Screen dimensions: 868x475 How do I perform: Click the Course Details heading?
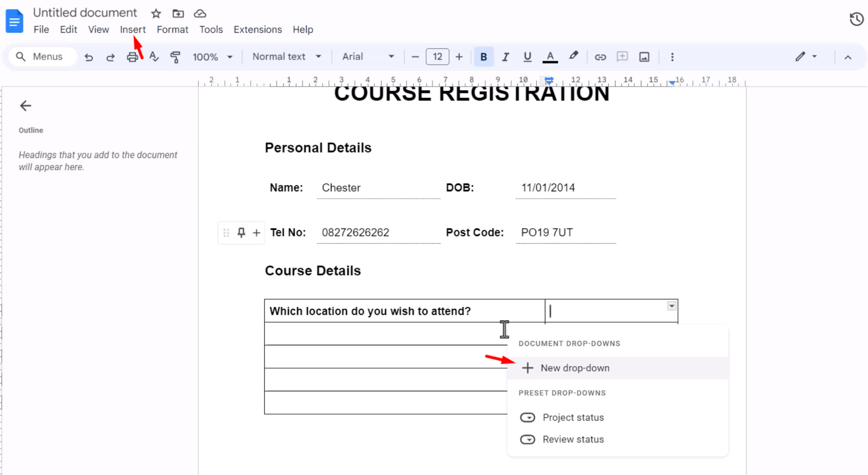point(313,271)
